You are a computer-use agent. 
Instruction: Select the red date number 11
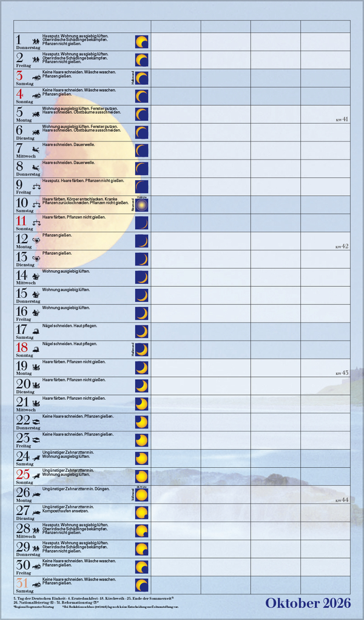point(21,221)
